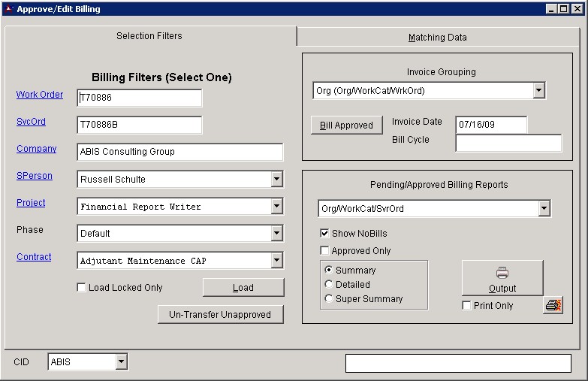The image size is (588, 381).
Task: Choose the Super Summary report option
Action: coord(329,299)
